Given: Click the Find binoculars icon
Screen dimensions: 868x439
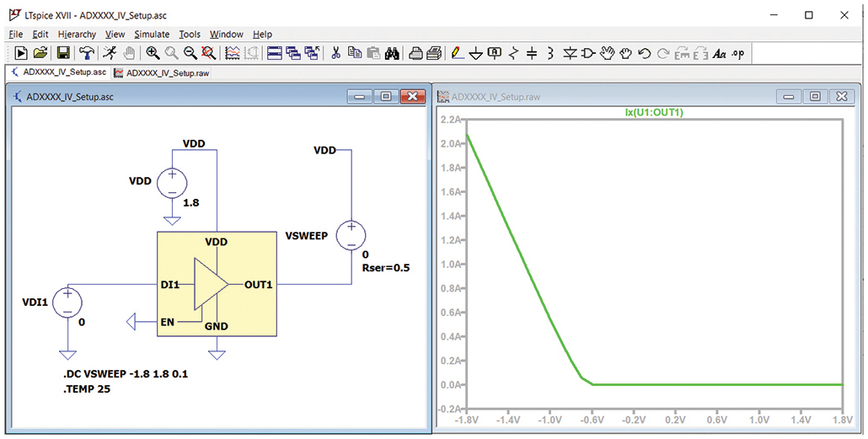Looking at the screenshot, I should pyautogui.click(x=393, y=53).
